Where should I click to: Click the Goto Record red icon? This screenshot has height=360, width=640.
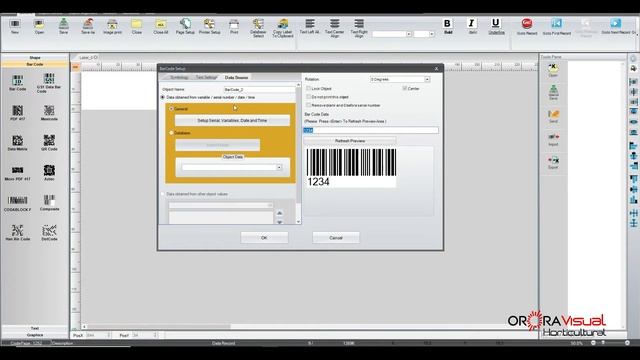click(527, 26)
